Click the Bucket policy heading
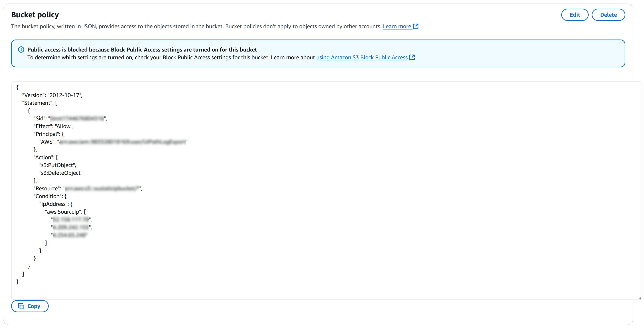Screen dimensions: 644x328 click(x=35, y=15)
